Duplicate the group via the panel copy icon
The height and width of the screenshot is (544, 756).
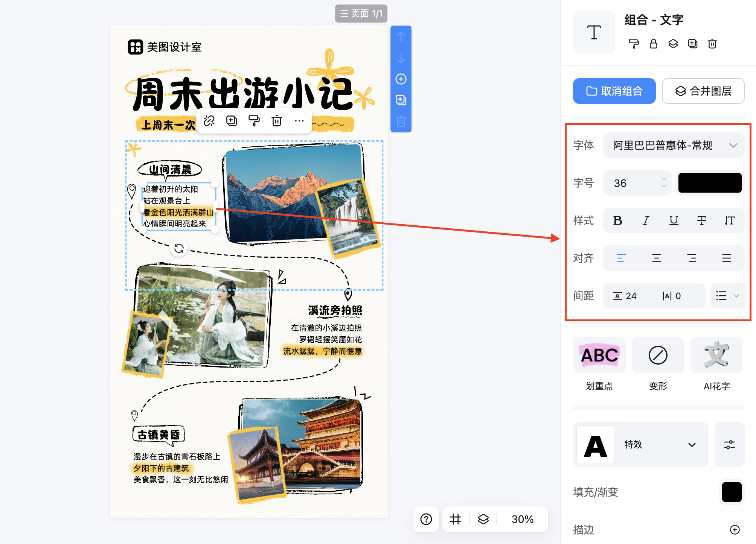click(692, 44)
